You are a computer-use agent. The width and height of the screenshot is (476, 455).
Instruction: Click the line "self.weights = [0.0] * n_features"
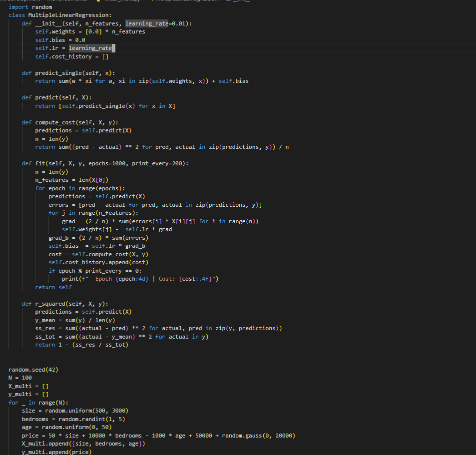(90, 31)
